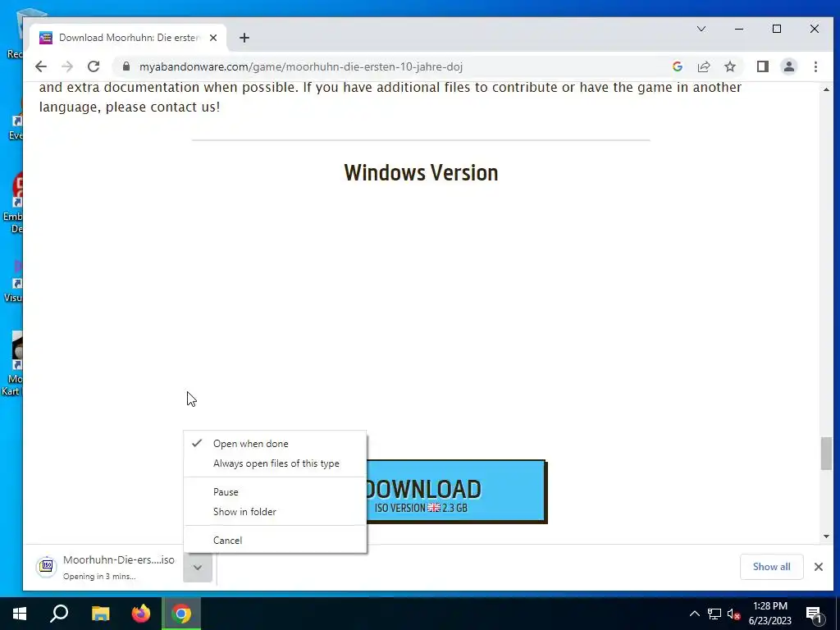The image size is (840, 630).
Task: Open Chrome's three-dot menu
Action: coord(815,66)
